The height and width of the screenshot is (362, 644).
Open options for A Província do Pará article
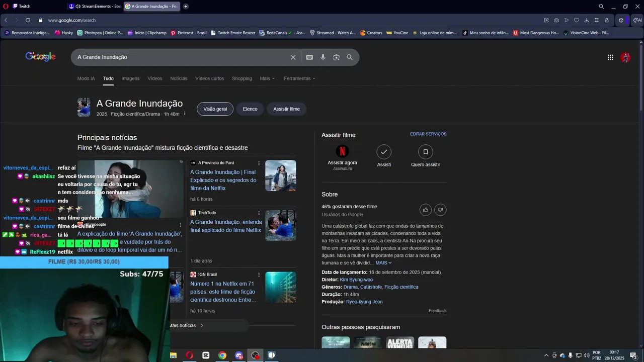259,163
